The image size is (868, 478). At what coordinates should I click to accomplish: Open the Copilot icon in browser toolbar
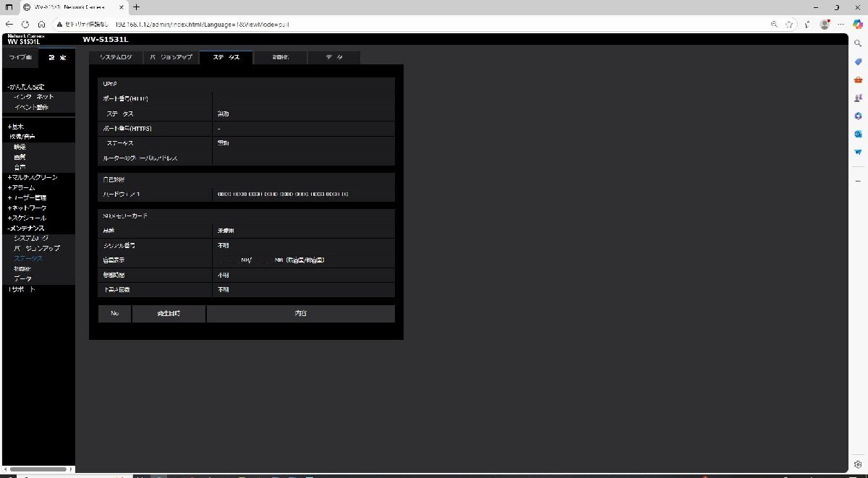tap(858, 23)
